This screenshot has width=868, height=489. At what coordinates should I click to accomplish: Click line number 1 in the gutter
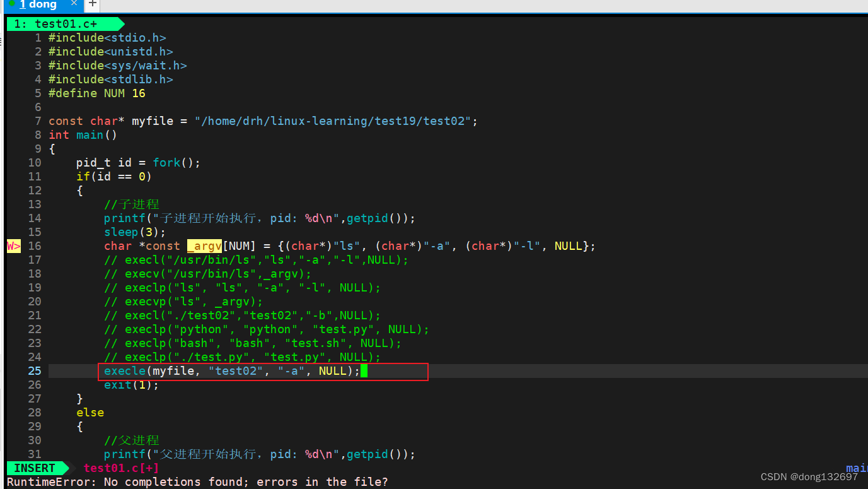(x=38, y=38)
